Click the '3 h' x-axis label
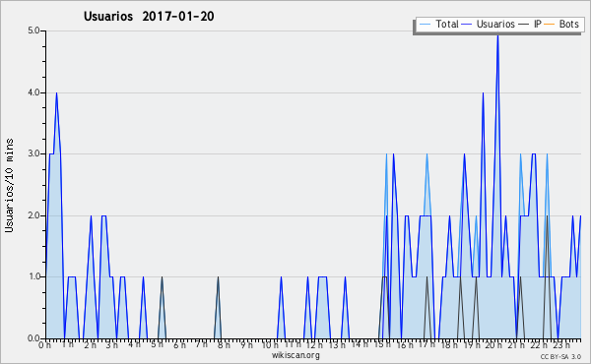591x364 pixels. 112,344
